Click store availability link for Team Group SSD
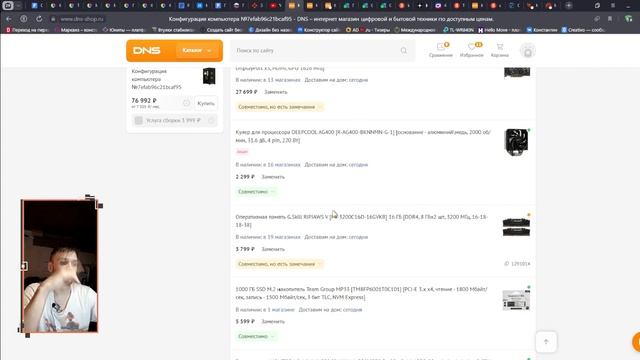Viewport: 640px width, 360px height. pos(281,310)
